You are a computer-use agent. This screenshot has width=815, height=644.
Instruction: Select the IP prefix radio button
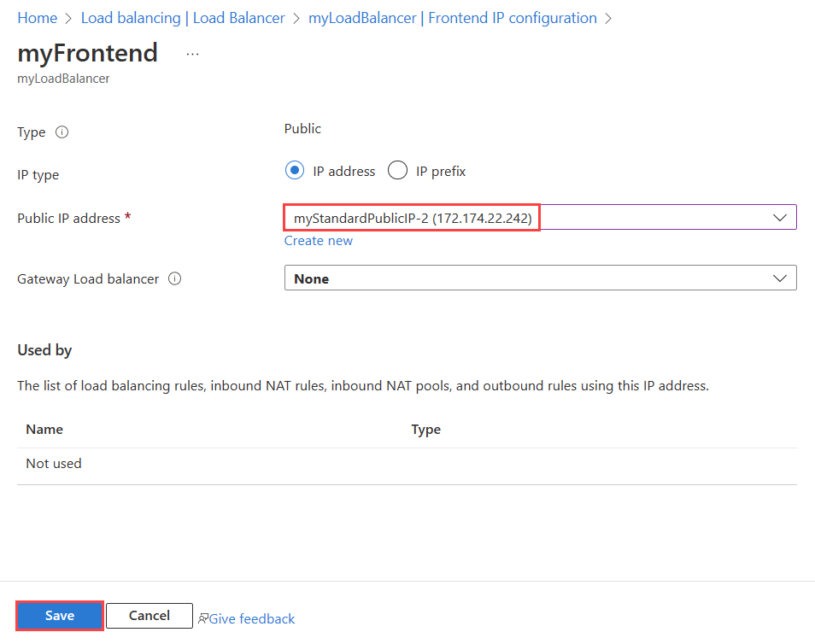point(397,171)
